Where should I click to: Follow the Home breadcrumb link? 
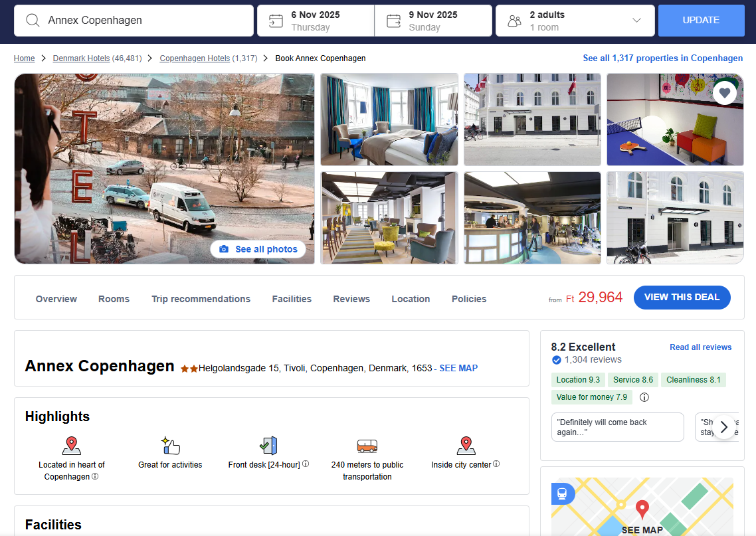pyautogui.click(x=24, y=58)
